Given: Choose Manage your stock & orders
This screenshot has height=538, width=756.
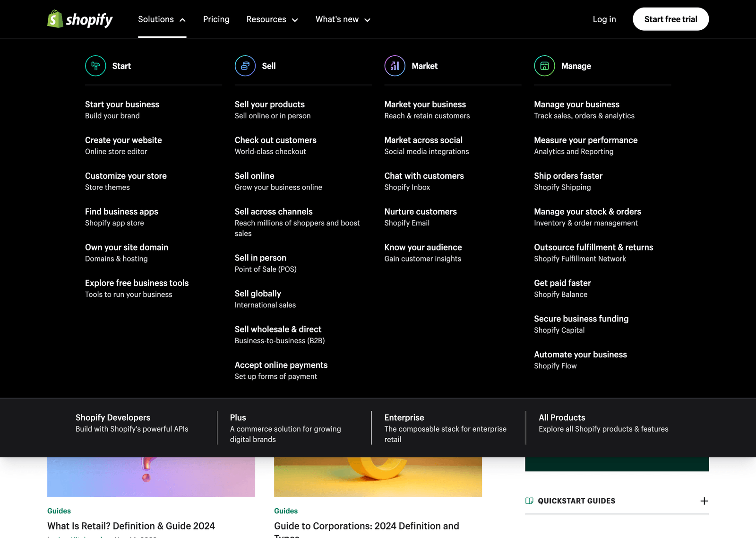Looking at the screenshot, I should [x=587, y=217].
